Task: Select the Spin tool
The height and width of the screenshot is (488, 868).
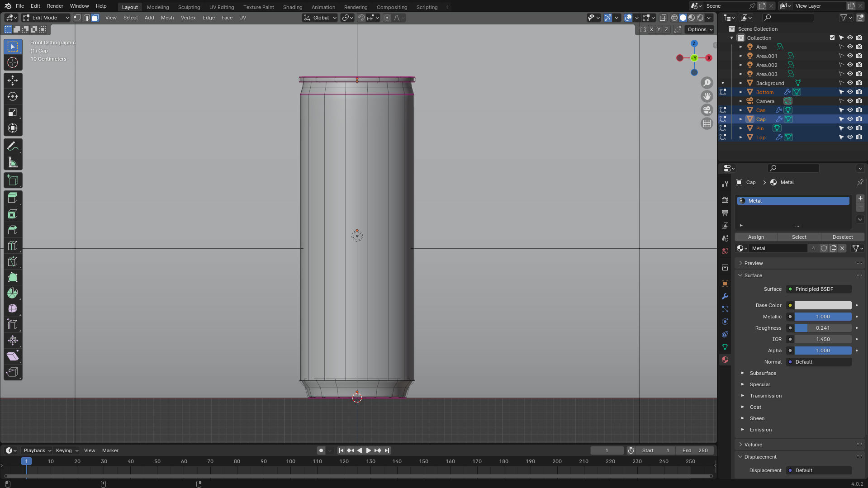Action: point(13,293)
